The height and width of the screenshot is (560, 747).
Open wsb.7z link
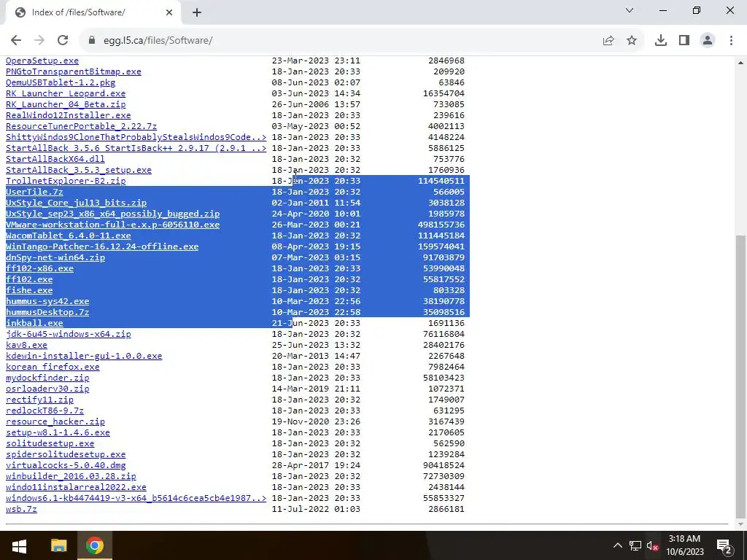click(21, 510)
